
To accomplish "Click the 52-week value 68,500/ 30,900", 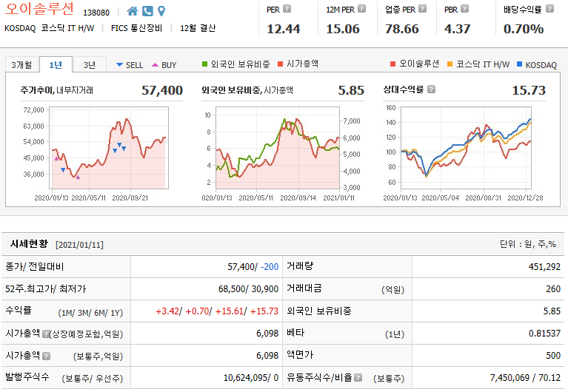I will [248, 289].
